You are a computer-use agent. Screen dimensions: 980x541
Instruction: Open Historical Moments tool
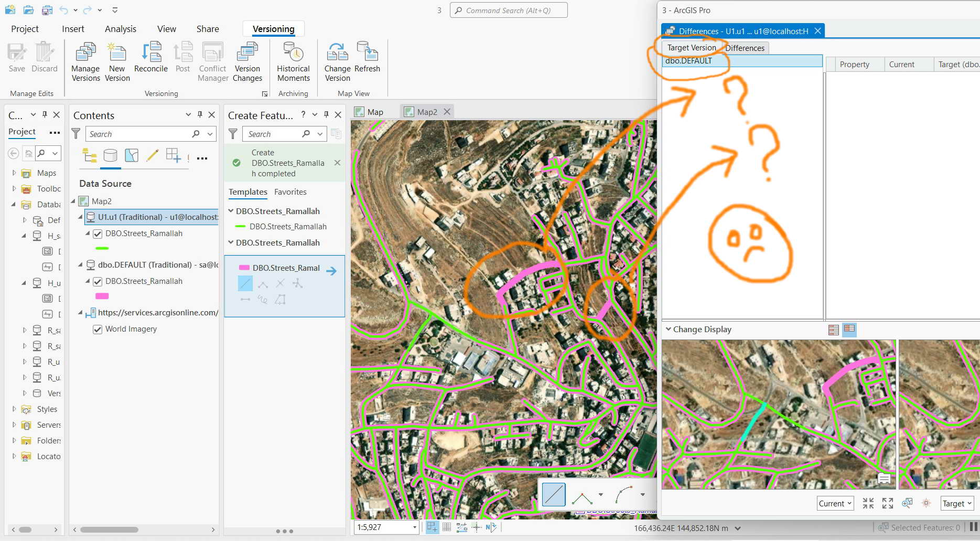click(x=294, y=62)
